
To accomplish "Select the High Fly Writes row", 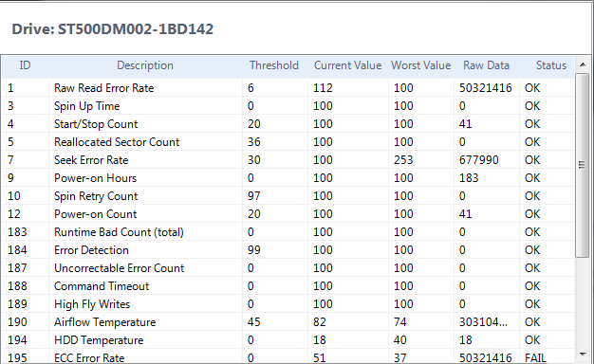I will (x=288, y=304).
